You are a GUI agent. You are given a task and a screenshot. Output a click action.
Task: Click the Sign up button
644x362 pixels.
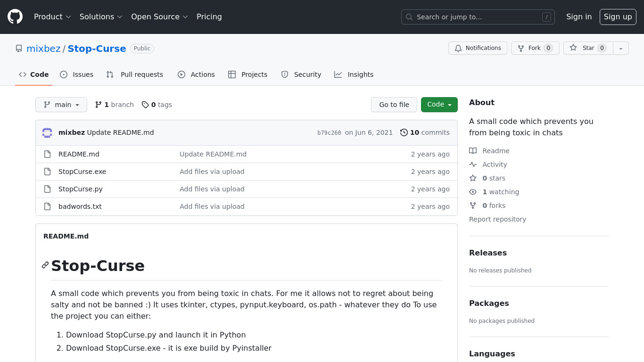pyautogui.click(x=618, y=16)
